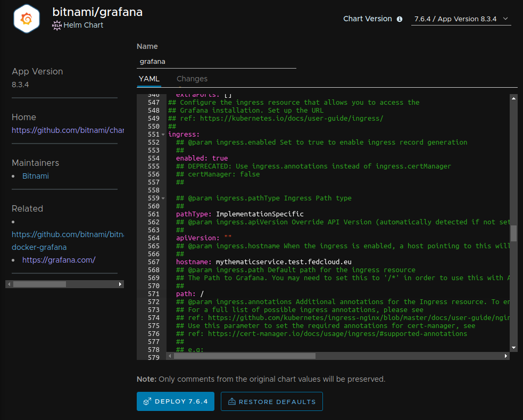Click the editor vertical scrollbar thumb
This screenshot has width=523, height=420.
(x=513, y=233)
